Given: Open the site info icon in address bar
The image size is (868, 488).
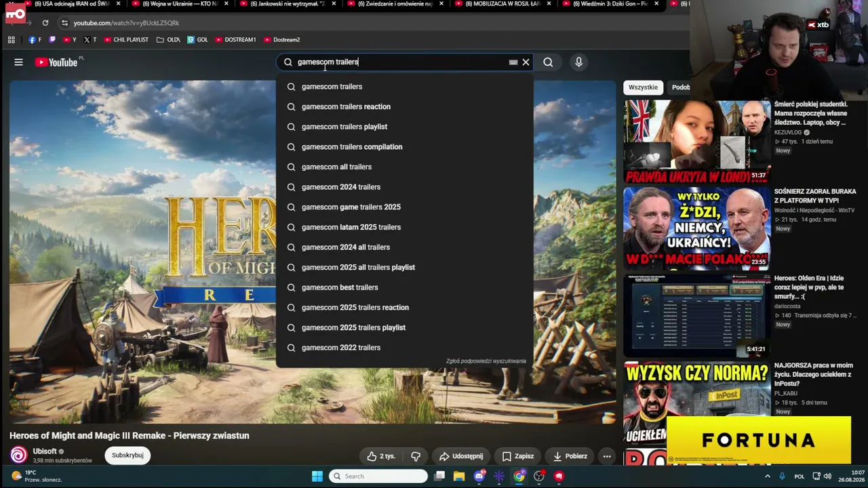Looking at the screenshot, I should [64, 23].
